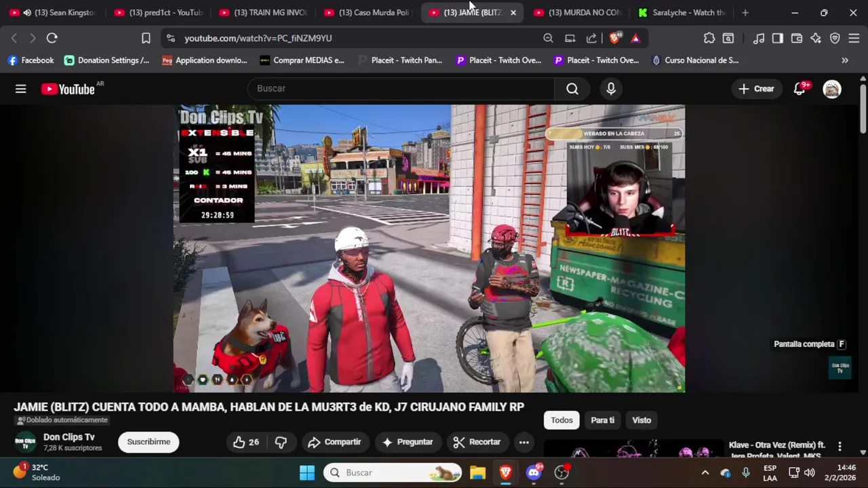Show hidden bookmarks overflow chevron

[x=845, y=60]
